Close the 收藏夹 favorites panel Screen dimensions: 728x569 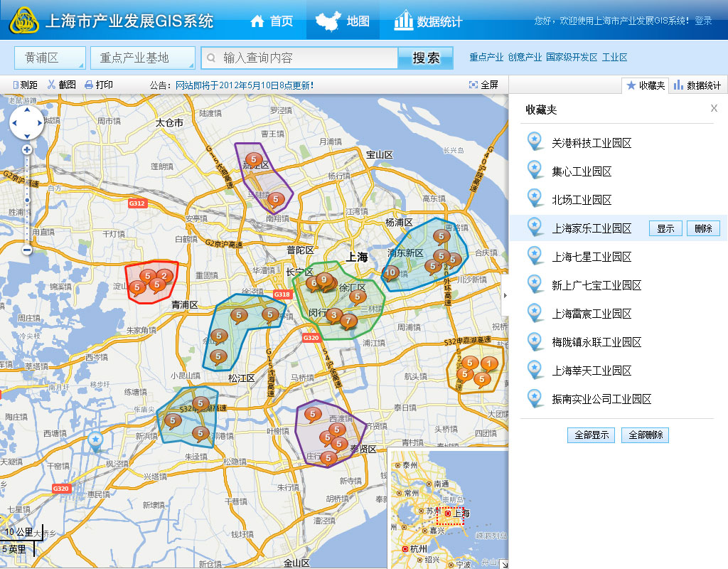(714, 108)
